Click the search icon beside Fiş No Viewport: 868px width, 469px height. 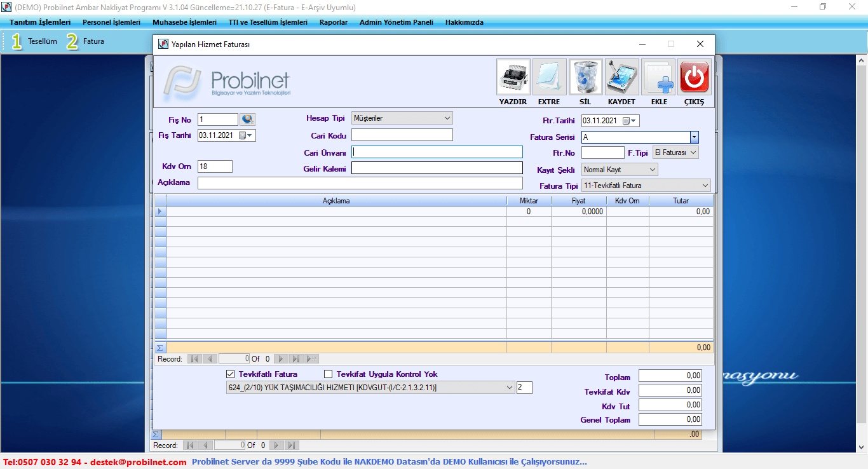(247, 119)
